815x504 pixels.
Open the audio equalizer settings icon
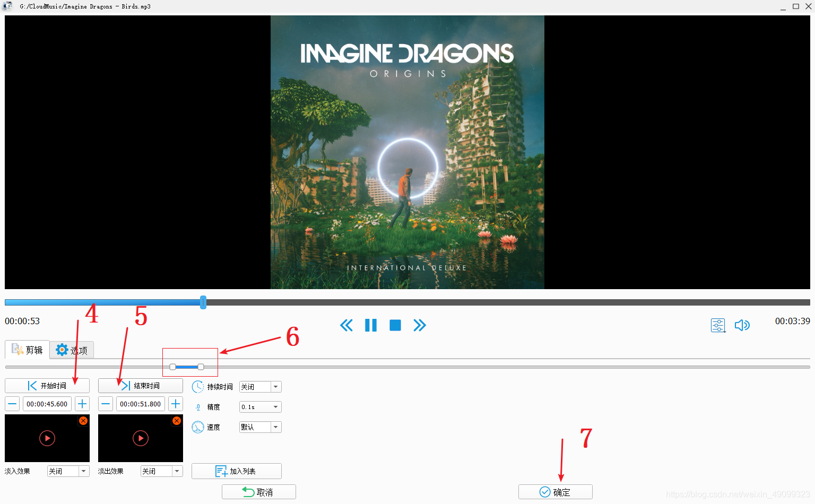tap(718, 325)
